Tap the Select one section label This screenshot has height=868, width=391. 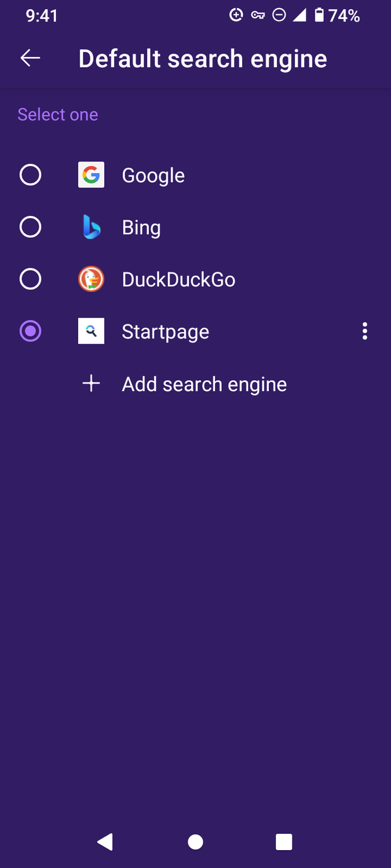(x=58, y=114)
